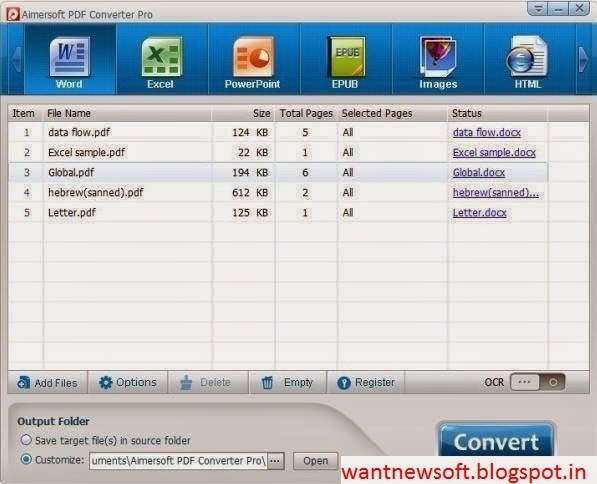The height and width of the screenshot is (484, 597).
Task: Edit Selected Pages for Letter.pdf
Action: pos(393,212)
